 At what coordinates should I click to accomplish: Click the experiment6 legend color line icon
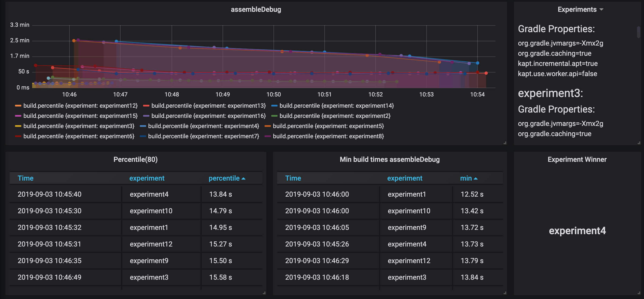pos(18,136)
